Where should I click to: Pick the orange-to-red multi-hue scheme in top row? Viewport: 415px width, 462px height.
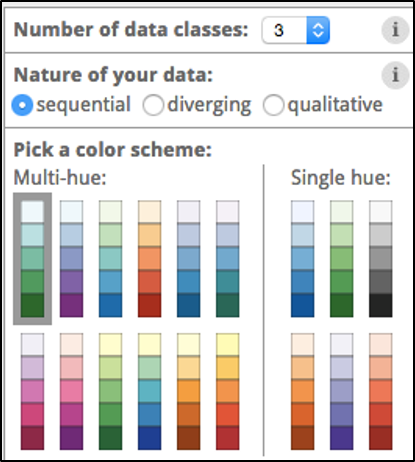tap(149, 259)
